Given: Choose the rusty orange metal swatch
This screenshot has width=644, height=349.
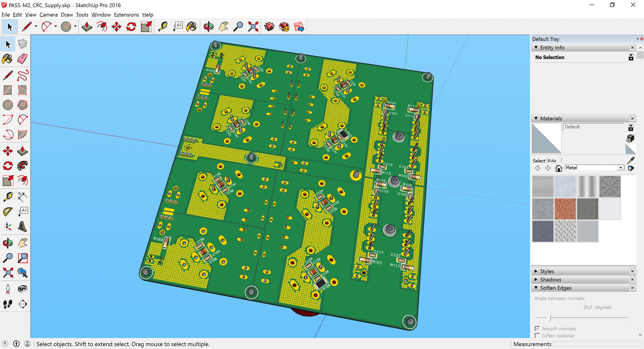Looking at the screenshot, I should (565, 209).
